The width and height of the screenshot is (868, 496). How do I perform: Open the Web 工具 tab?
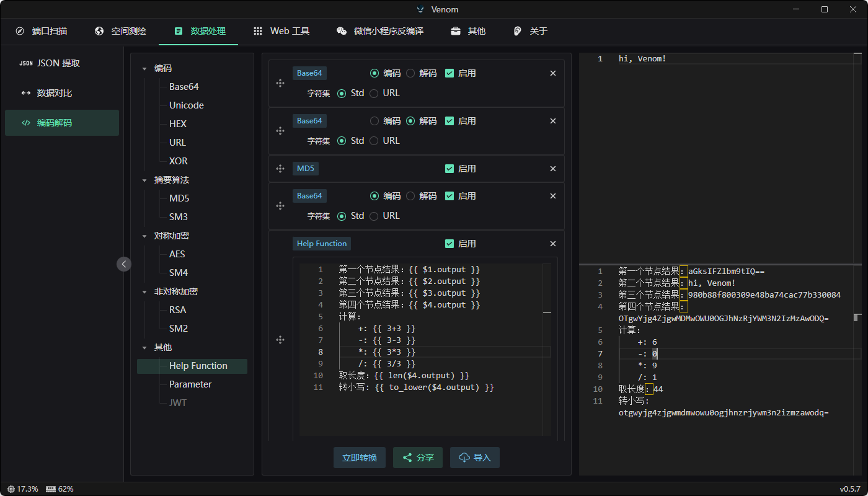click(280, 31)
